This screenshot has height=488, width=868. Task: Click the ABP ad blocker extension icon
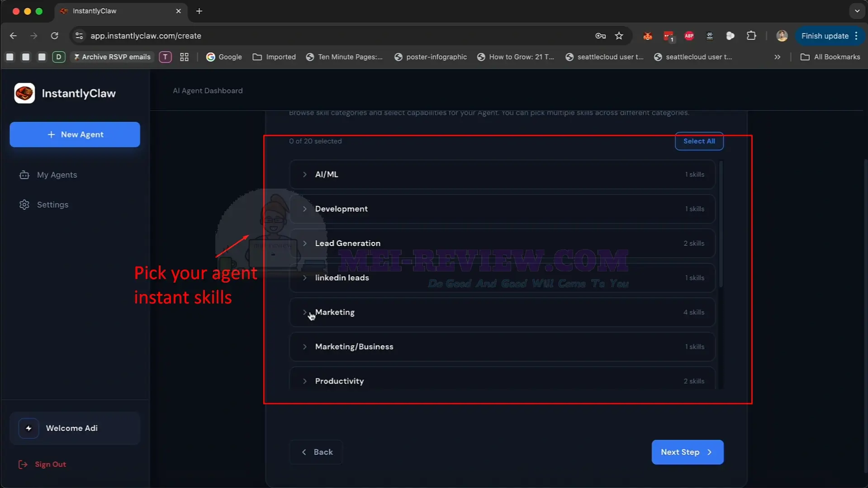tap(689, 36)
